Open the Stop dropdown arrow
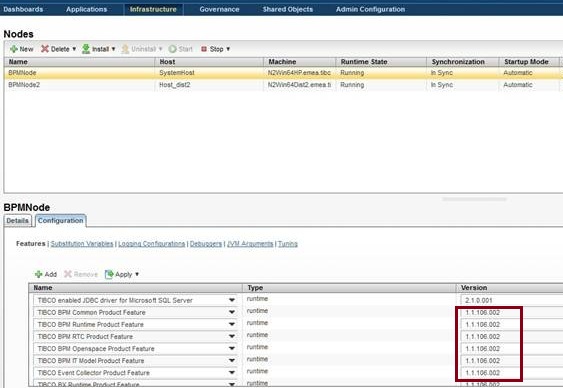Image resolution: width=563 pixels, height=388 pixels. pyautogui.click(x=228, y=49)
